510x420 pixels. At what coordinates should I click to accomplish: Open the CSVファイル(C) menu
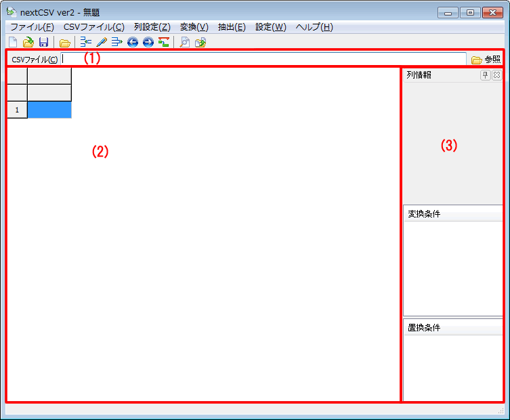pyautogui.click(x=93, y=27)
